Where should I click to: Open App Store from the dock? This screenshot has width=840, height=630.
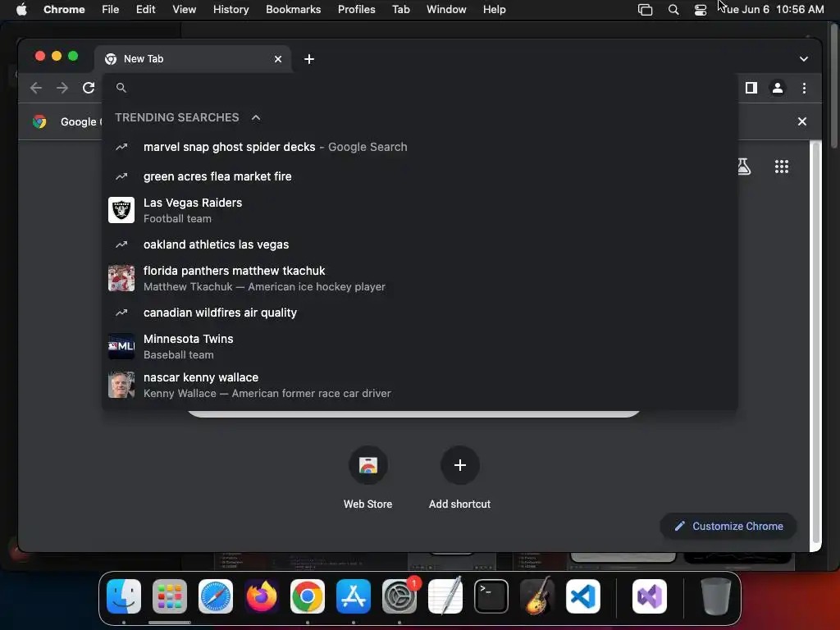coord(354,596)
